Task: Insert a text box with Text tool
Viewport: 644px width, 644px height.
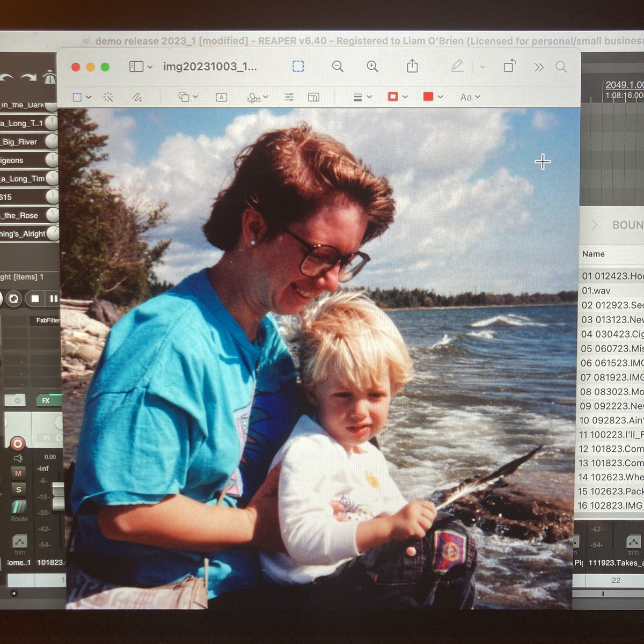Action: coord(221,97)
